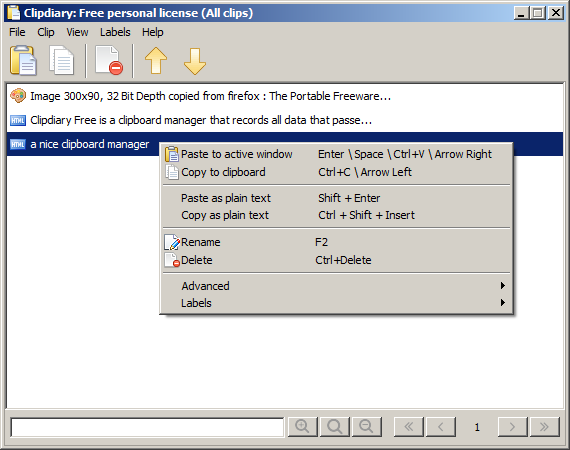570x450 pixels.
Task: Open the Labels menu in menu bar
Action: 115,32
